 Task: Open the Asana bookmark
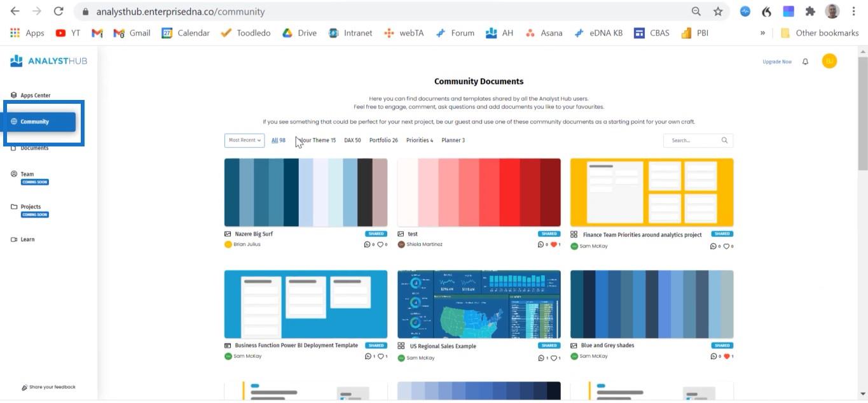pyautogui.click(x=544, y=33)
